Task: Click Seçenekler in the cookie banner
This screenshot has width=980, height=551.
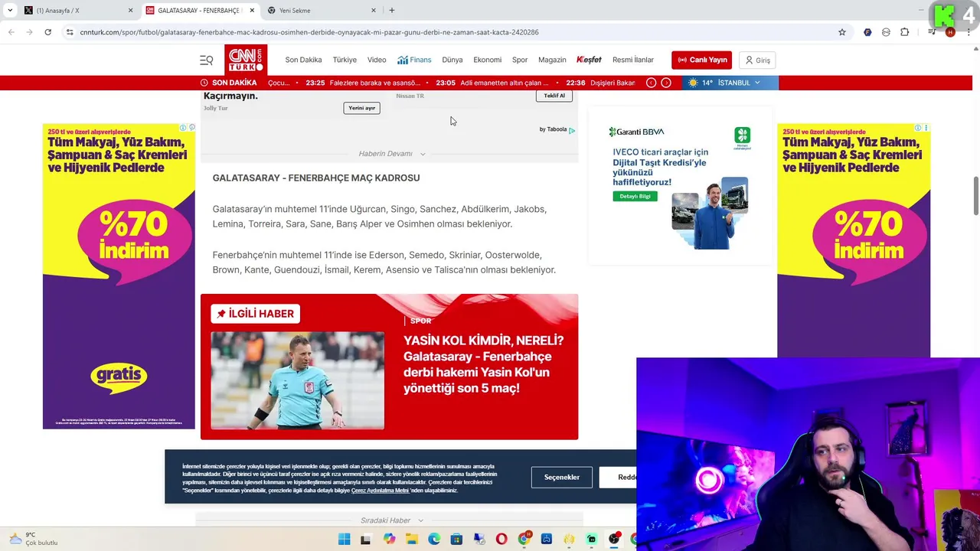Action: [x=562, y=477]
